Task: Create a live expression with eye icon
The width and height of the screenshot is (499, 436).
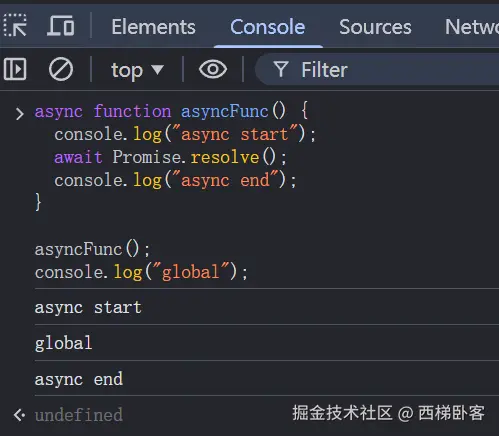Action: (x=213, y=69)
